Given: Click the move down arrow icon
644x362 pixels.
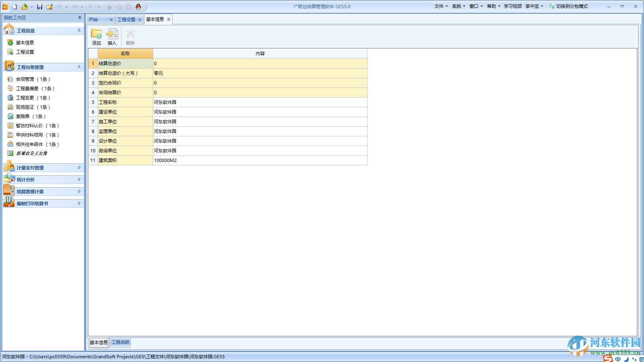Looking at the screenshot, I should (99, 7).
